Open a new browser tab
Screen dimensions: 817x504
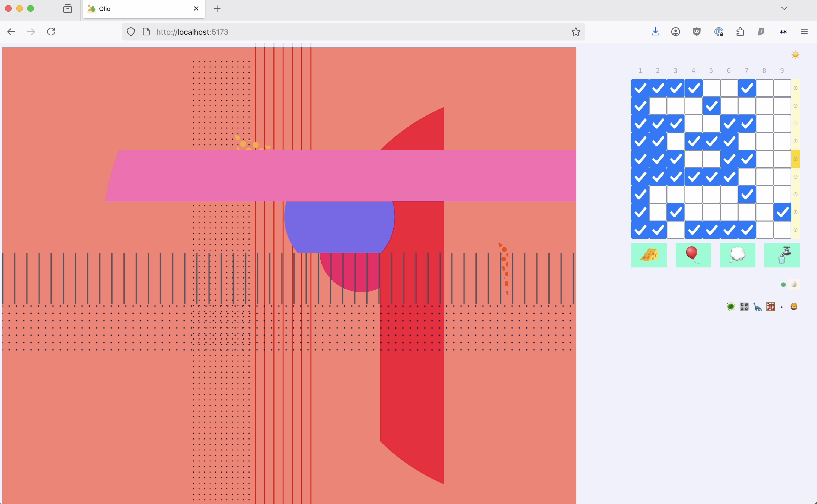(217, 9)
